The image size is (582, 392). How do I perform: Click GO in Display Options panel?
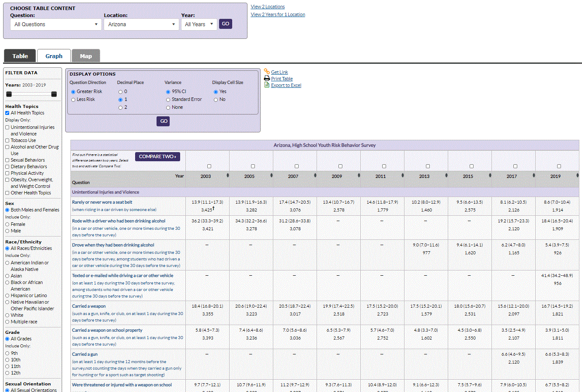(164, 121)
